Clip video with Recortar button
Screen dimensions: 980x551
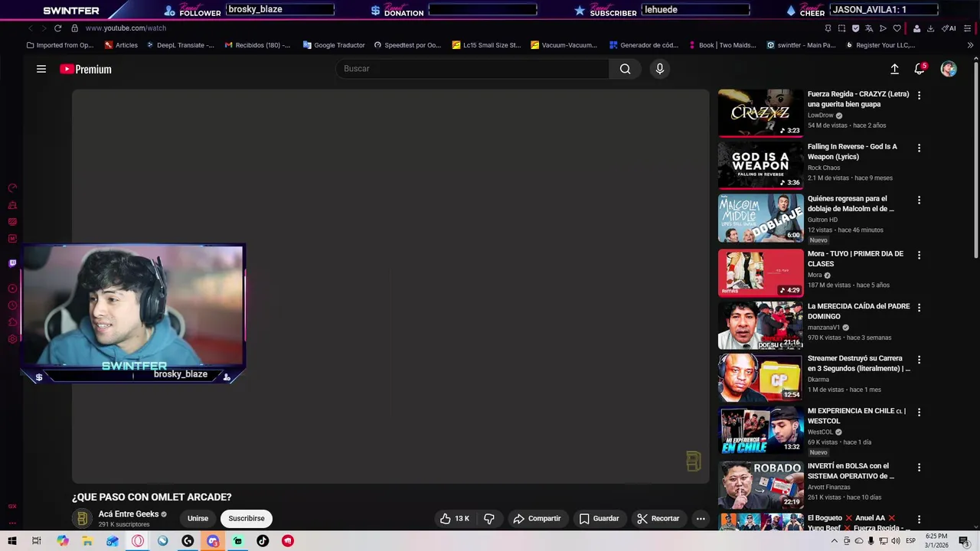[x=658, y=518]
